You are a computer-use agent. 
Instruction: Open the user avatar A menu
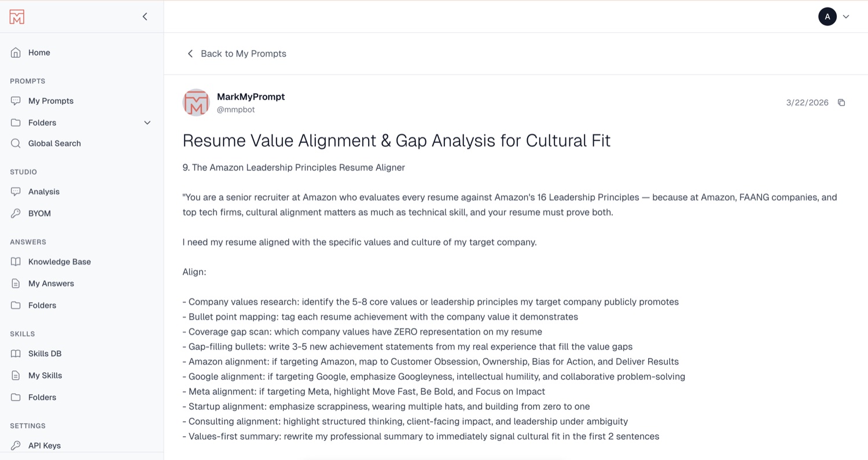coord(827,17)
